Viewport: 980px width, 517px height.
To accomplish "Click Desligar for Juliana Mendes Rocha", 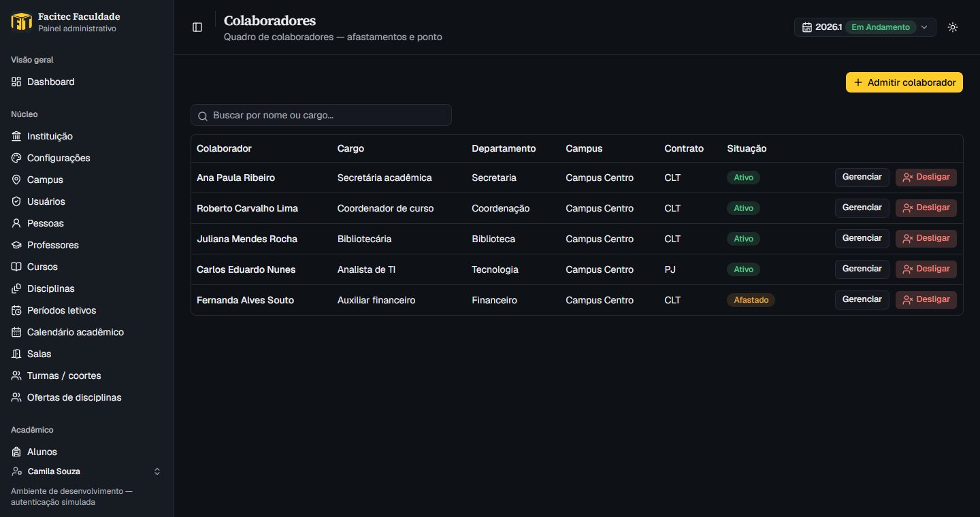I will pos(926,239).
